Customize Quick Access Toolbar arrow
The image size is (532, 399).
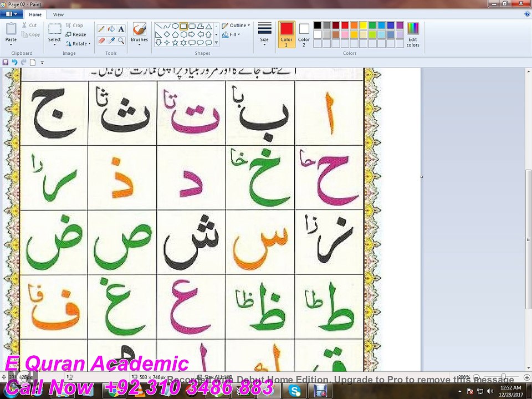[x=42, y=63]
